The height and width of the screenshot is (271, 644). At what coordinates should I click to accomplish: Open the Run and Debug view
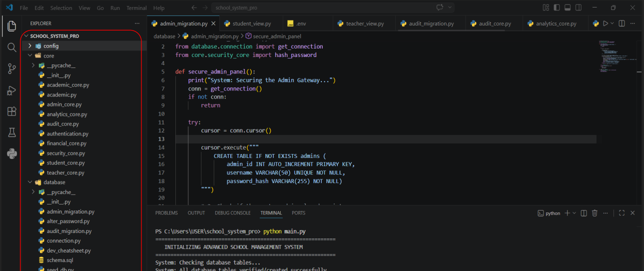coord(11,90)
